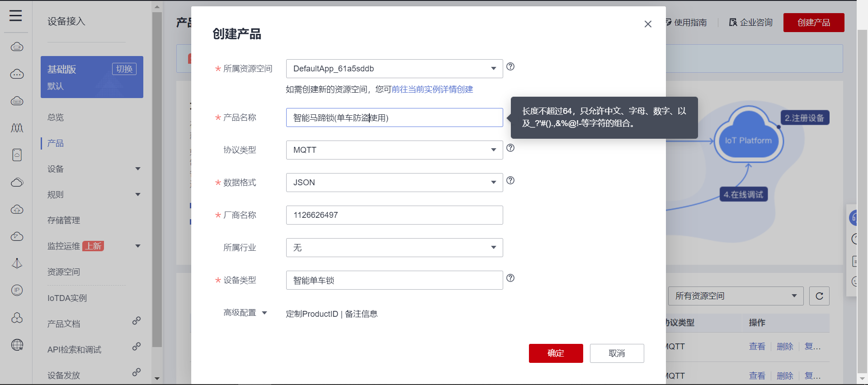Close the create product dialog
The height and width of the screenshot is (385, 868).
pyautogui.click(x=648, y=24)
